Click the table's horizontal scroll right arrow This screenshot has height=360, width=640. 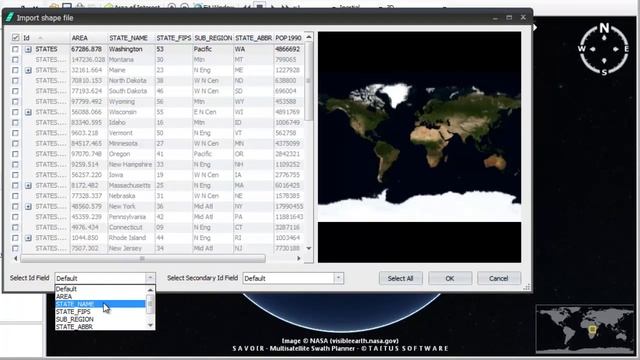[x=299, y=258]
